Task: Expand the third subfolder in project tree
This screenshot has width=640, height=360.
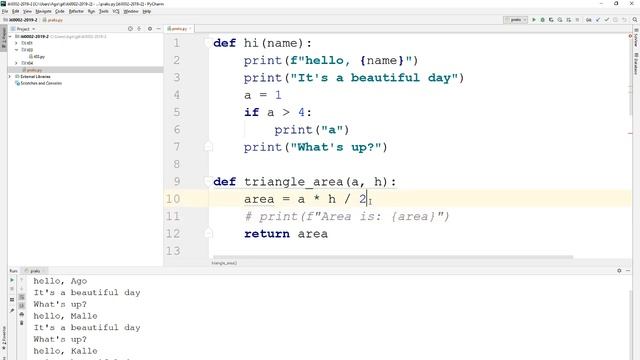Action: pos(16,63)
